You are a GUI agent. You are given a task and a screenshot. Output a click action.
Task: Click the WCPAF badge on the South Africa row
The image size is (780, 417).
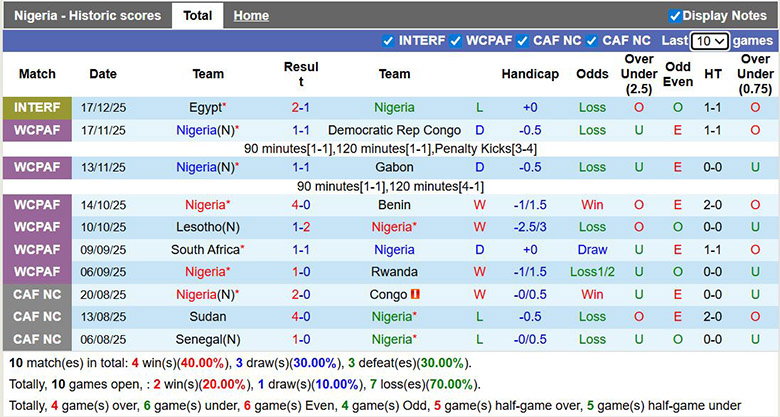click(37, 249)
